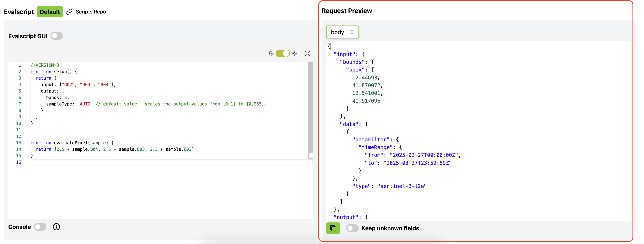Image resolution: width=644 pixels, height=244 pixels.
Task: Open editor in fullscreen mode
Action: click(x=307, y=53)
